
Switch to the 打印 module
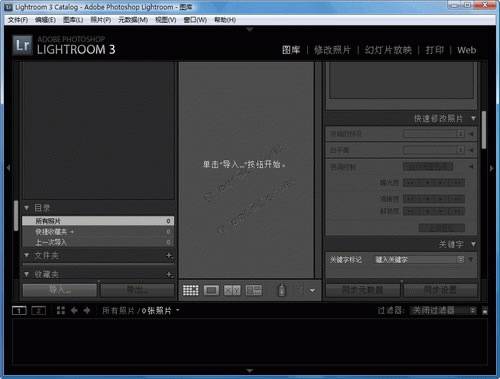pos(435,50)
